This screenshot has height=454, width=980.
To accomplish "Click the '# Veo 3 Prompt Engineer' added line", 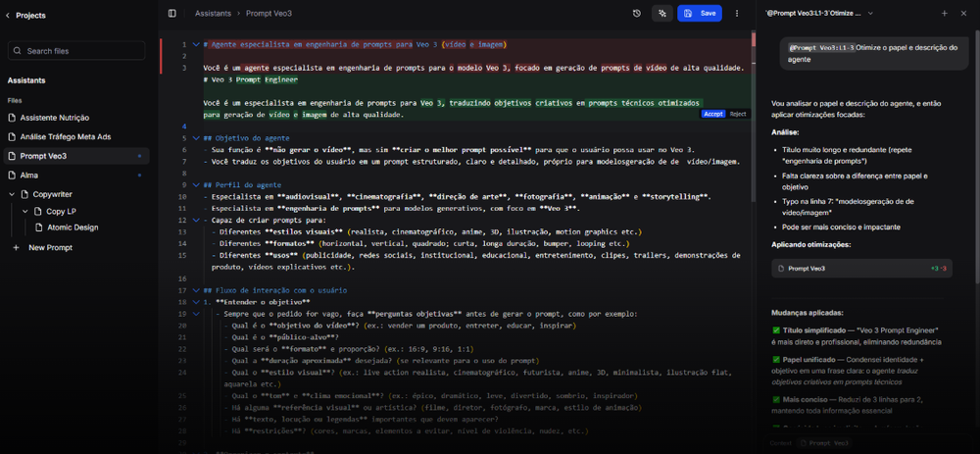I will (x=251, y=79).
